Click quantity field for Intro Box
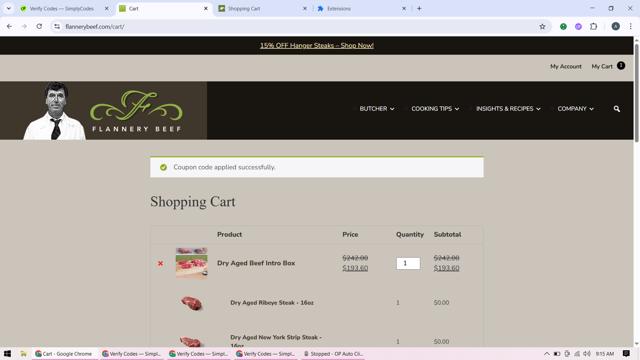 coord(408,263)
